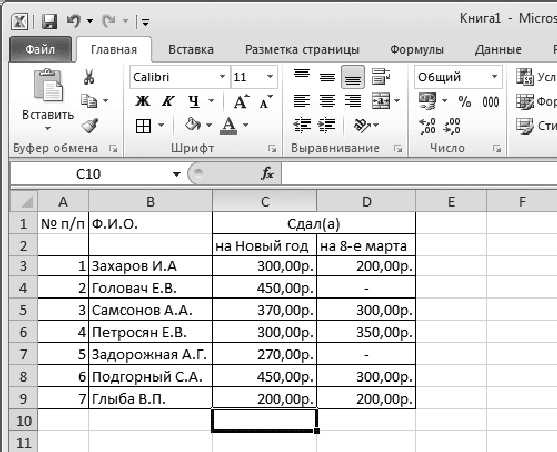This screenshot has height=452, width=557.
Task: Click the insert function fx button
Action: coord(267,173)
